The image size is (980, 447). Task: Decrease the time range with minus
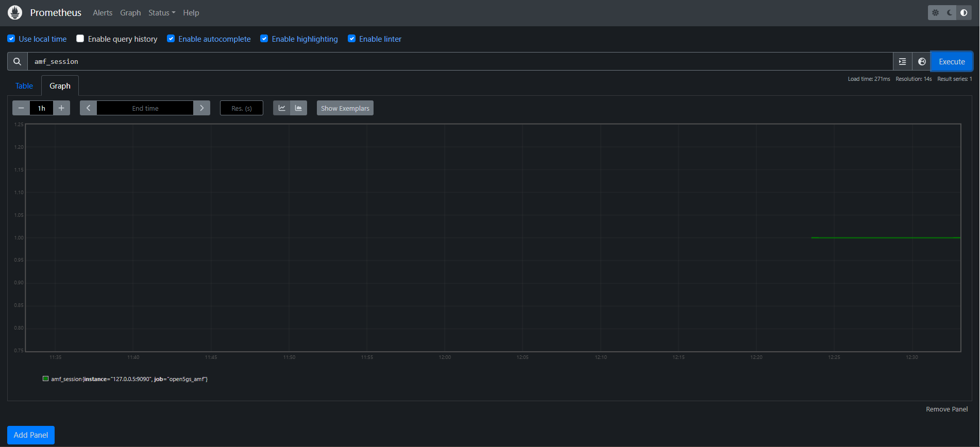[21, 108]
